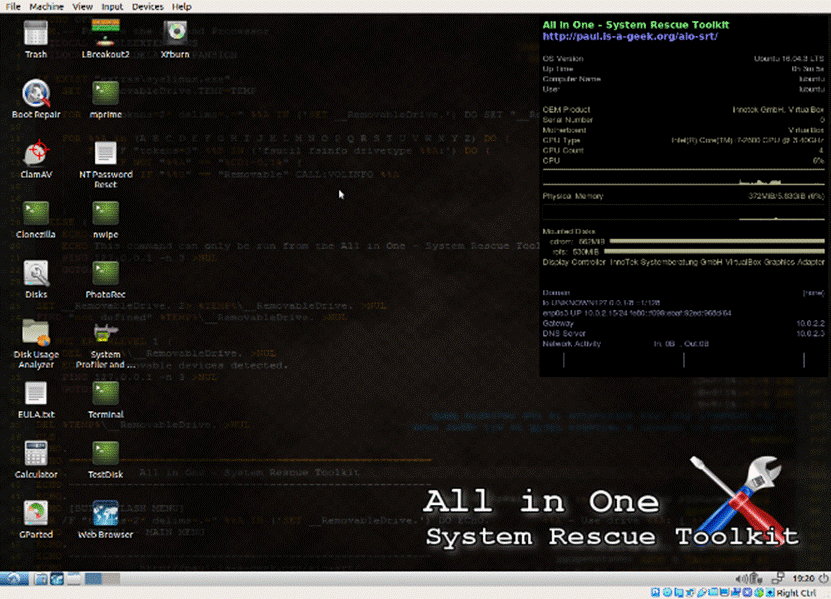Click VirtualBox mouse integration green-arrow icon
Image resolution: width=831 pixels, height=599 pixels.
759,593
